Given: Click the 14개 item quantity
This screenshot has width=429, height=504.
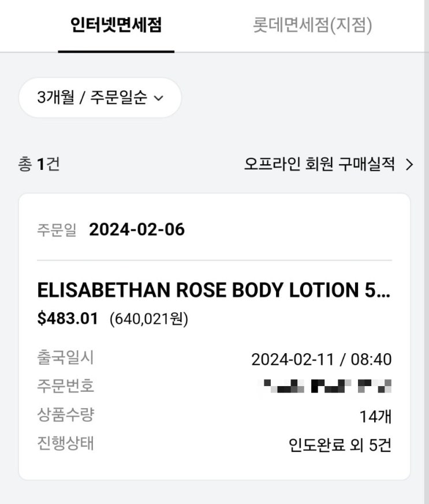Looking at the screenshot, I should pyautogui.click(x=375, y=416).
